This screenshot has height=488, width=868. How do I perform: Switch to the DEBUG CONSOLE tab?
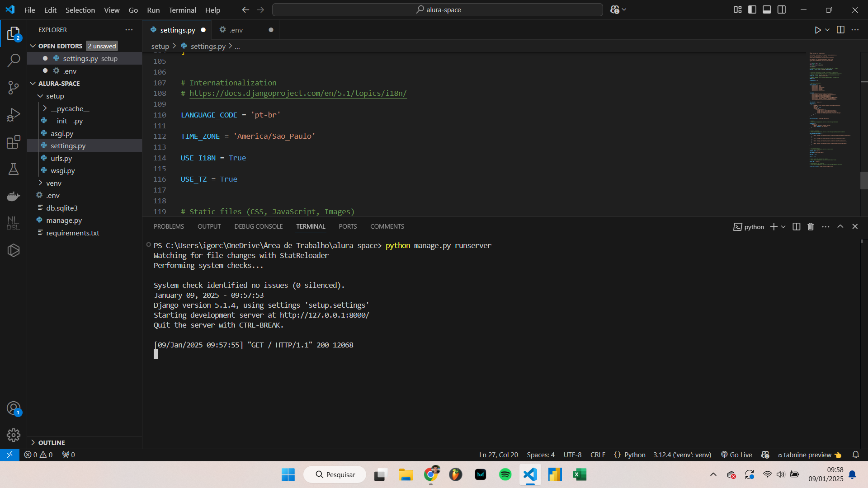(x=259, y=226)
